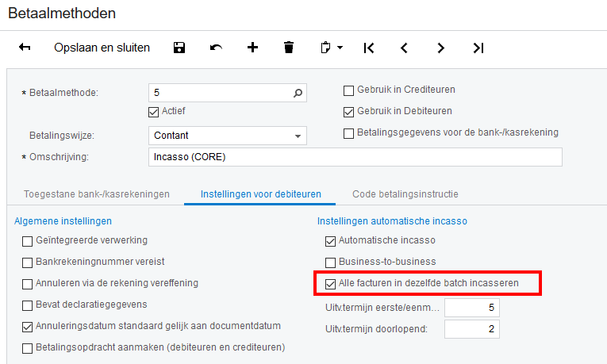Jump to the last record
The image size is (607, 364).
[x=478, y=48]
